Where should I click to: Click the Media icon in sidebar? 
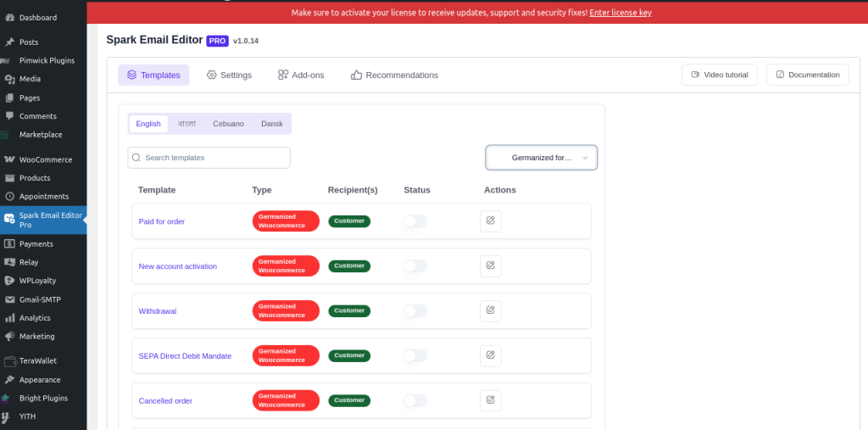pos(9,79)
